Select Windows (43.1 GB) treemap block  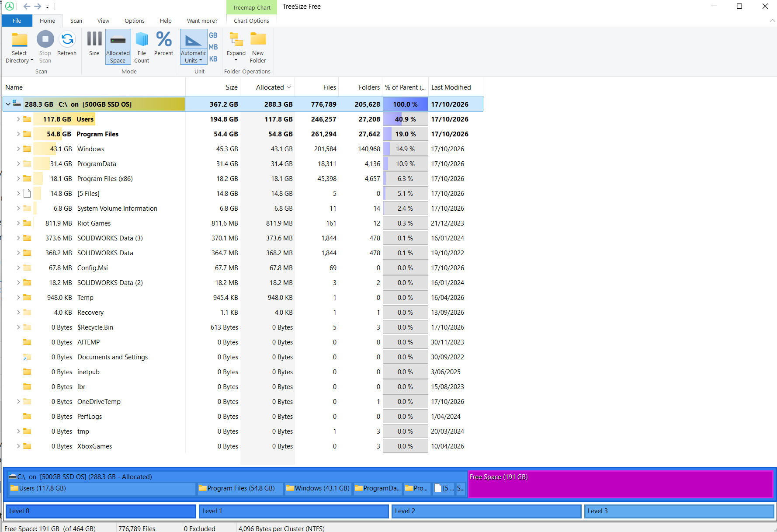318,489
